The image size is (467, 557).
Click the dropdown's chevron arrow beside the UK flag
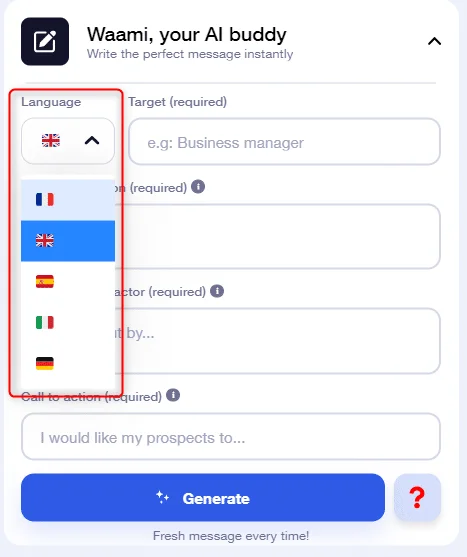click(92, 141)
